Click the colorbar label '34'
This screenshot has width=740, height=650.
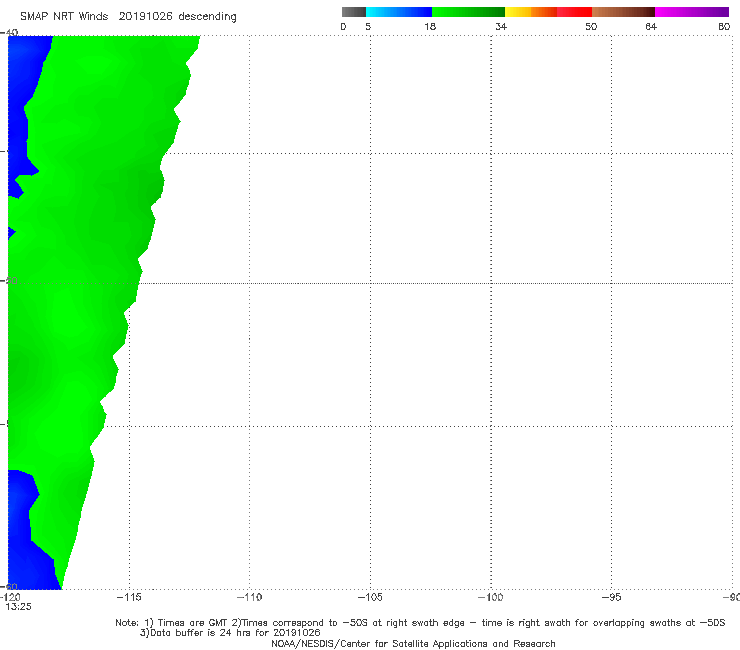coord(501,26)
